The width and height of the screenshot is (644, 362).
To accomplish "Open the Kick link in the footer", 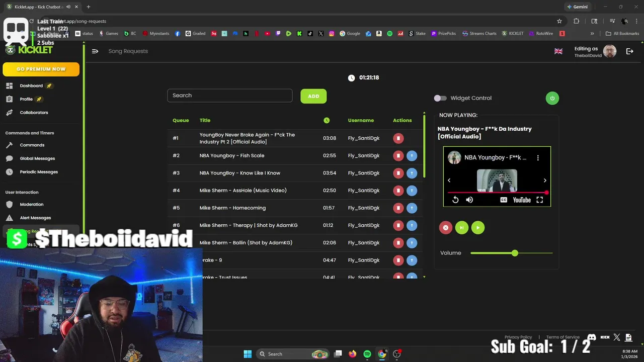I will click(x=605, y=337).
